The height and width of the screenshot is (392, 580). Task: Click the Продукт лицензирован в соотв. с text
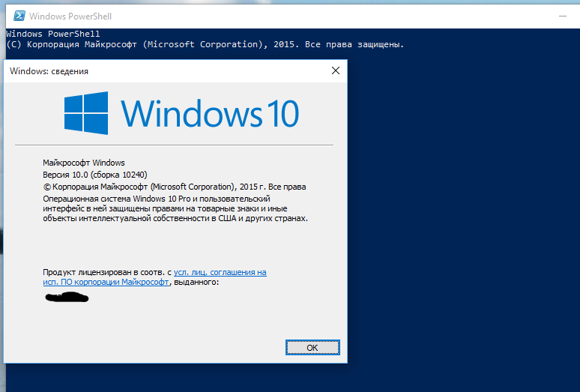point(107,272)
